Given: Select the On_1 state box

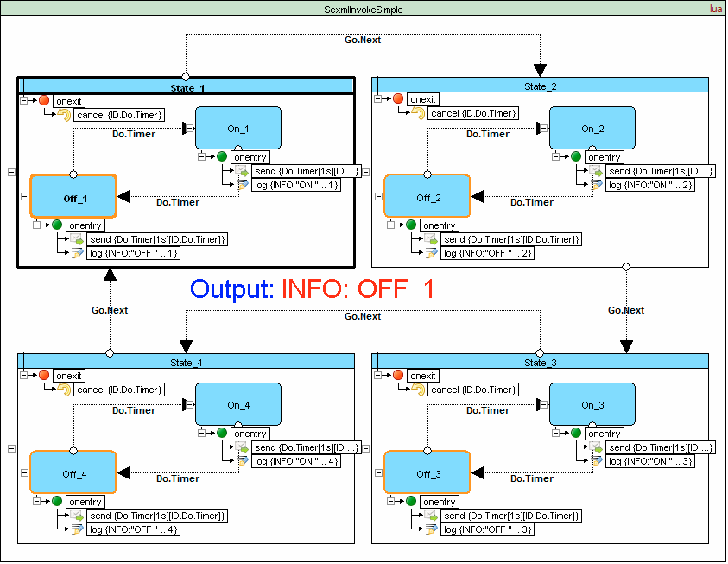Looking at the screenshot, I should (x=238, y=128).
